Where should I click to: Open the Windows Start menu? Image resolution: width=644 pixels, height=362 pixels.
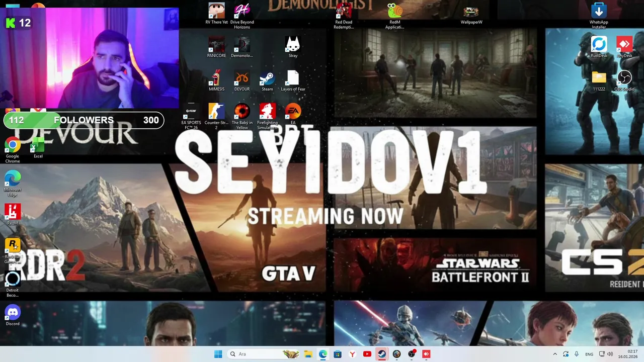tap(218, 354)
